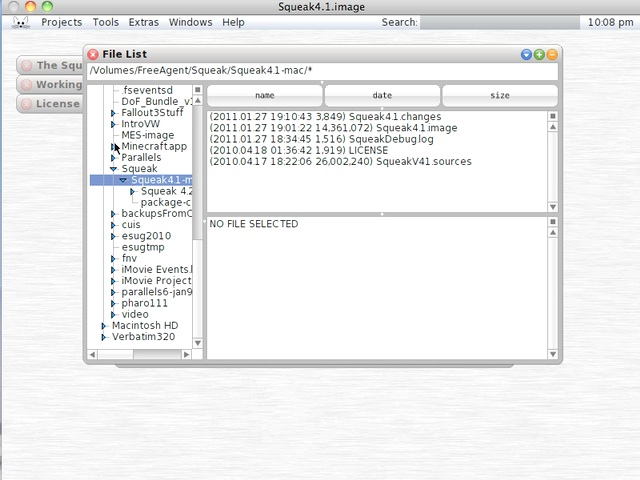Expand the backupsFromC folder

click(113, 214)
